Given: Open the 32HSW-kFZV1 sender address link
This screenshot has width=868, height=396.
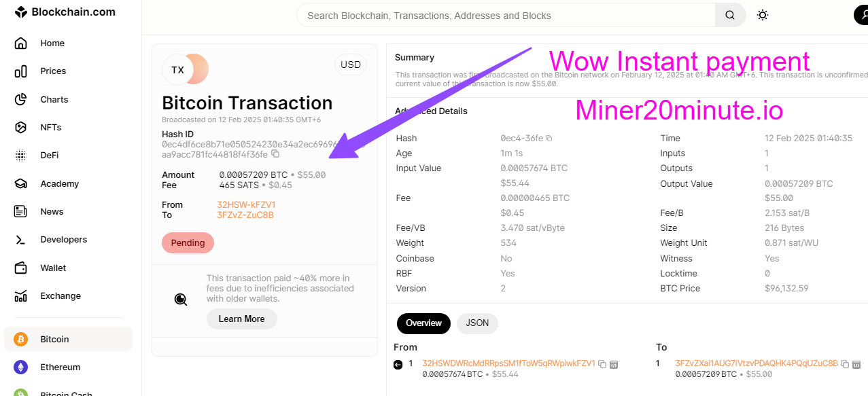Looking at the screenshot, I should pos(246,204).
